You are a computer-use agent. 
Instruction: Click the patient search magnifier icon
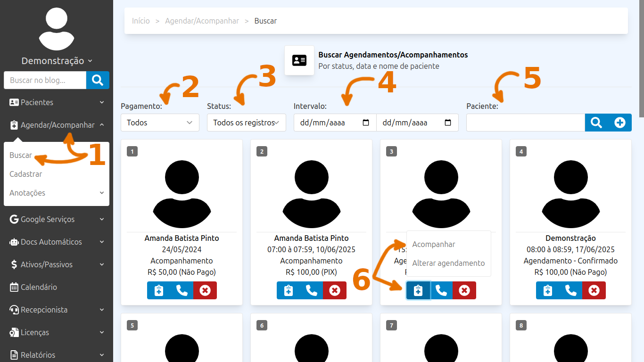(x=596, y=123)
